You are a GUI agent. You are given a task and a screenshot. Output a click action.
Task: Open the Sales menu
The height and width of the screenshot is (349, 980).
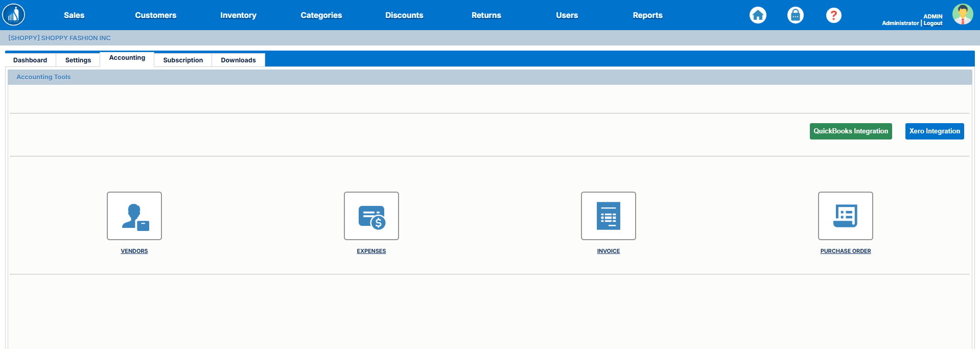point(74,15)
